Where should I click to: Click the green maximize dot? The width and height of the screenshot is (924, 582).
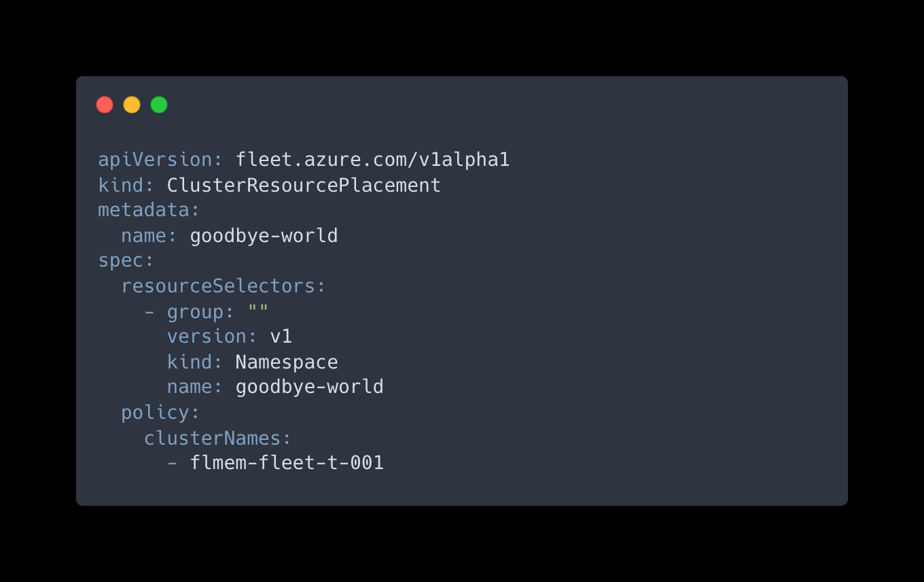tap(159, 105)
